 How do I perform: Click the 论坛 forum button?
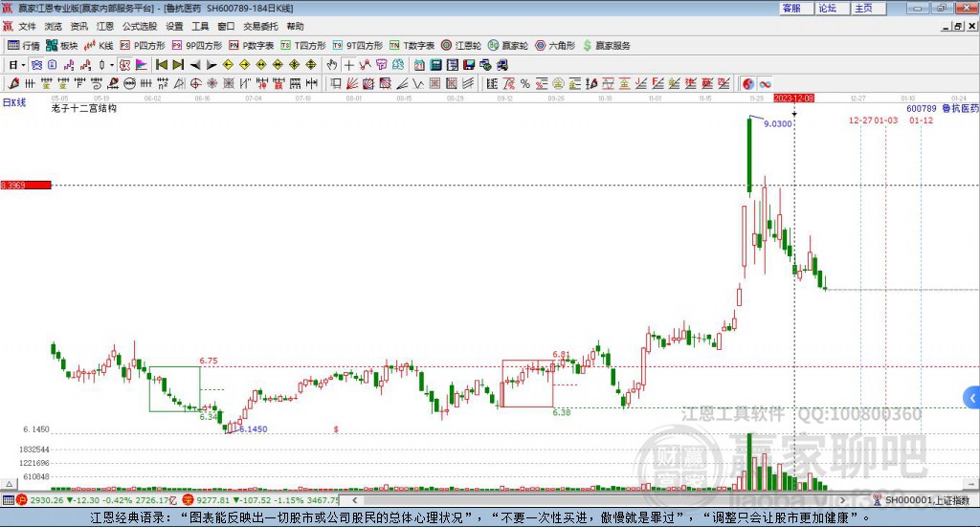[833, 8]
